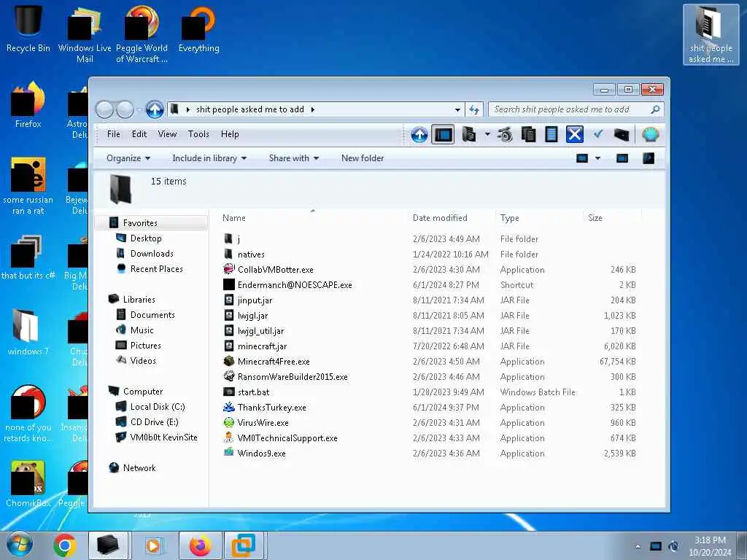Select Minecraft4Free.exe icon
This screenshot has width=747, height=560.
(228, 362)
